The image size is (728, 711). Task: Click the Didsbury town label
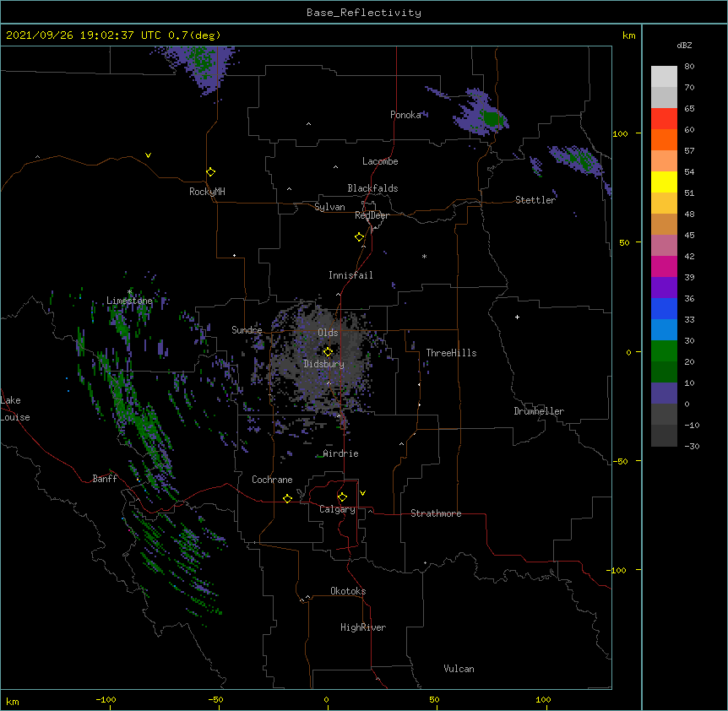(x=324, y=364)
